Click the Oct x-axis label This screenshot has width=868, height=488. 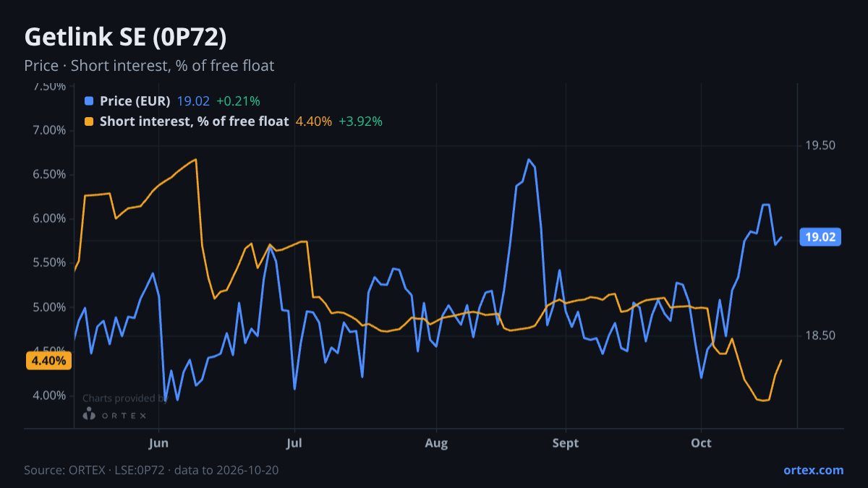click(x=701, y=443)
